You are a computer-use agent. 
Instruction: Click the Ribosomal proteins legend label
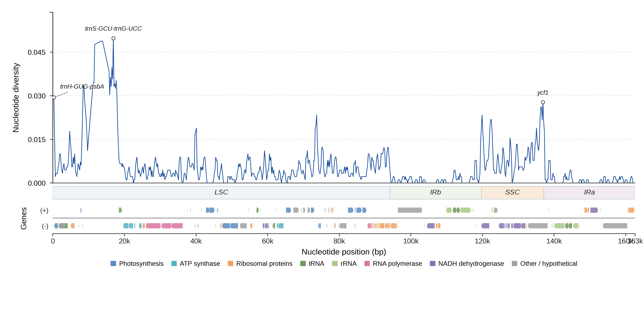[264, 264]
